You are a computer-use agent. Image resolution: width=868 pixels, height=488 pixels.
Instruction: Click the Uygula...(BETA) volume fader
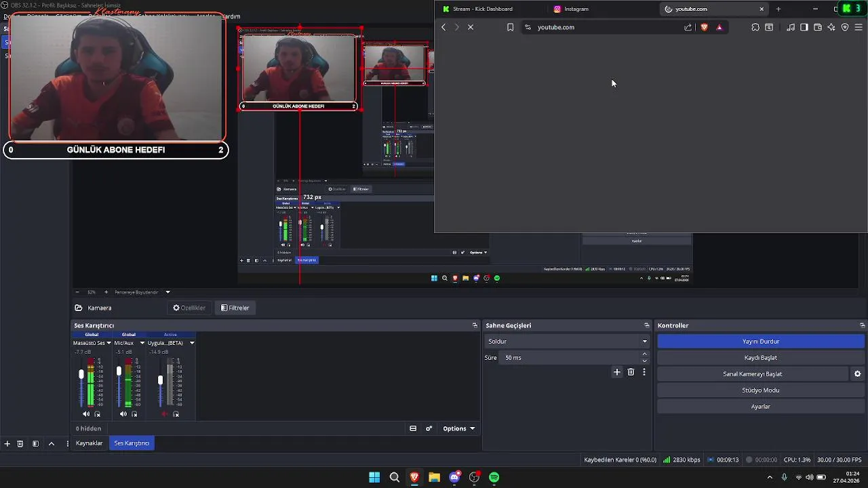160,381
